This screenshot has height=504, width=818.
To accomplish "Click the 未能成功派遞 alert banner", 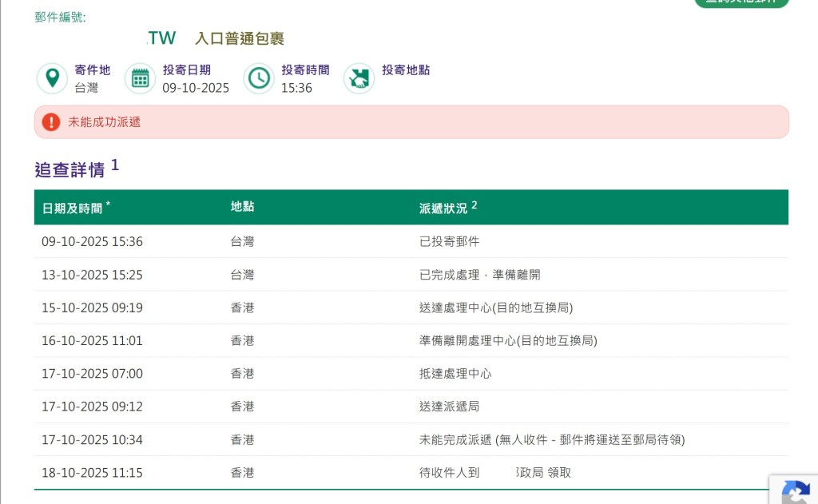I will coord(411,122).
